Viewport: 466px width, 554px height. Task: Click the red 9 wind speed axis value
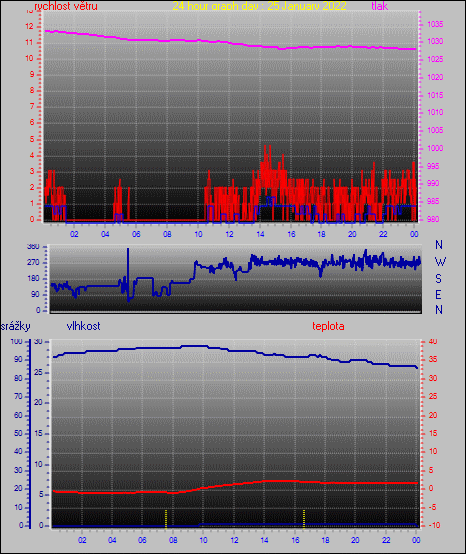pyautogui.click(x=32, y=74)
